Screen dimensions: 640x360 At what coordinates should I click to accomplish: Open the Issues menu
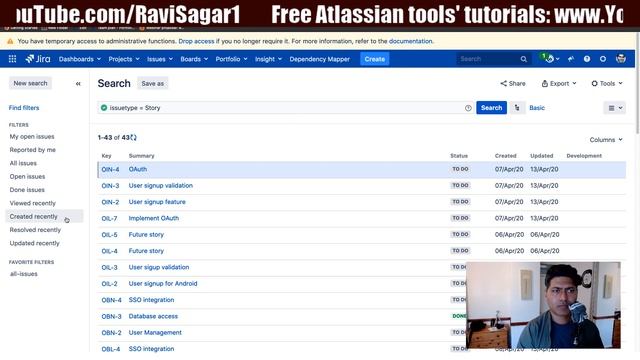coord(160,59)
